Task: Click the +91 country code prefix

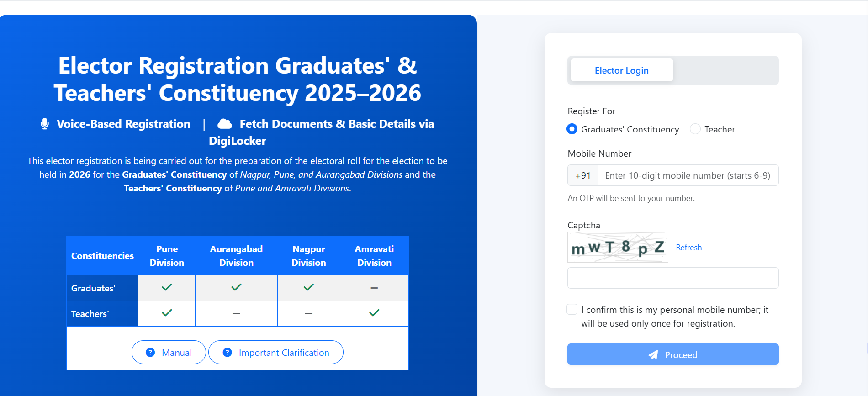Action: point(583,175)
